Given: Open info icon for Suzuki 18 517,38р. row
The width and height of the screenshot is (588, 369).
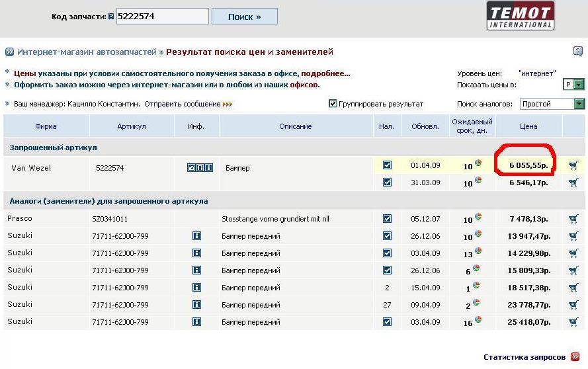Looking at the screenshot, I should coord(196,288).
